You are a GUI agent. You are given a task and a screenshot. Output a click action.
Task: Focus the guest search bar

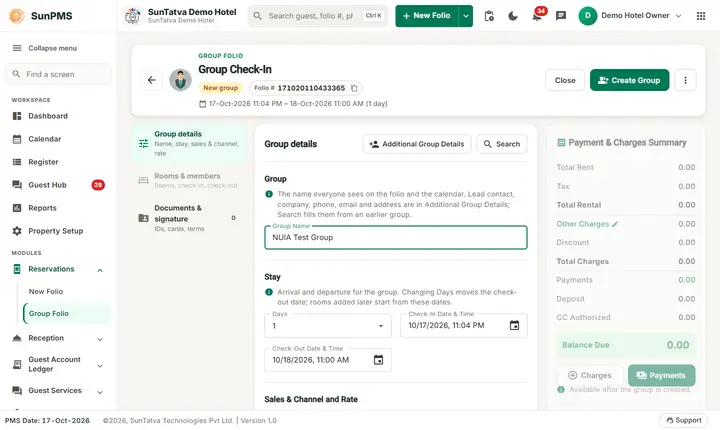(318, 16)
